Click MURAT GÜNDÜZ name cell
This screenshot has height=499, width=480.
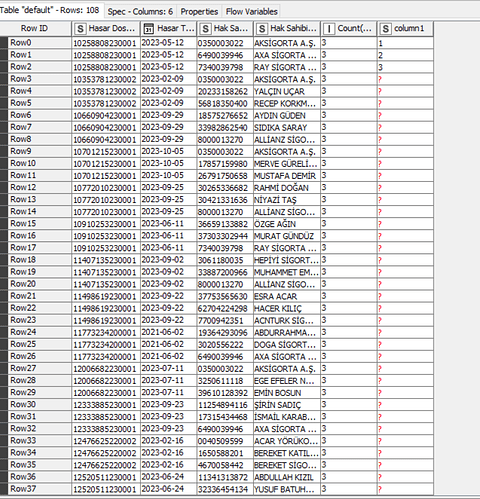287,236
